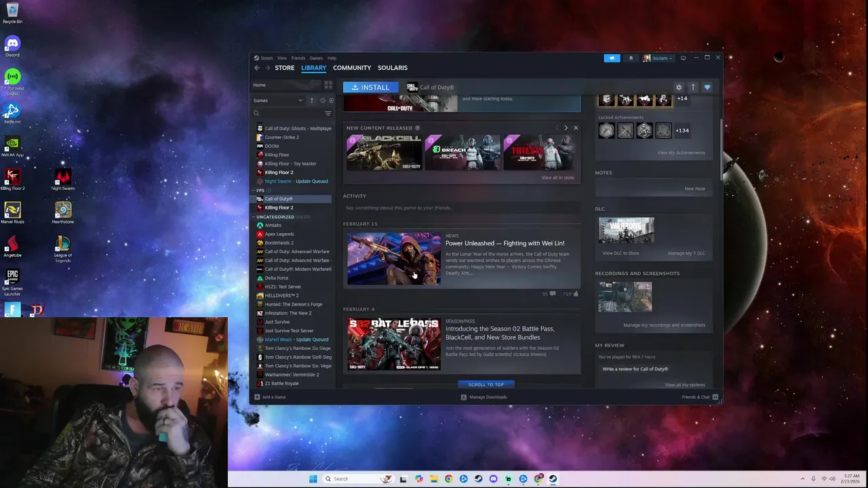Click the SCROLL TO TOP button
This screenshot has height=488, width=868.
[486, 384]
